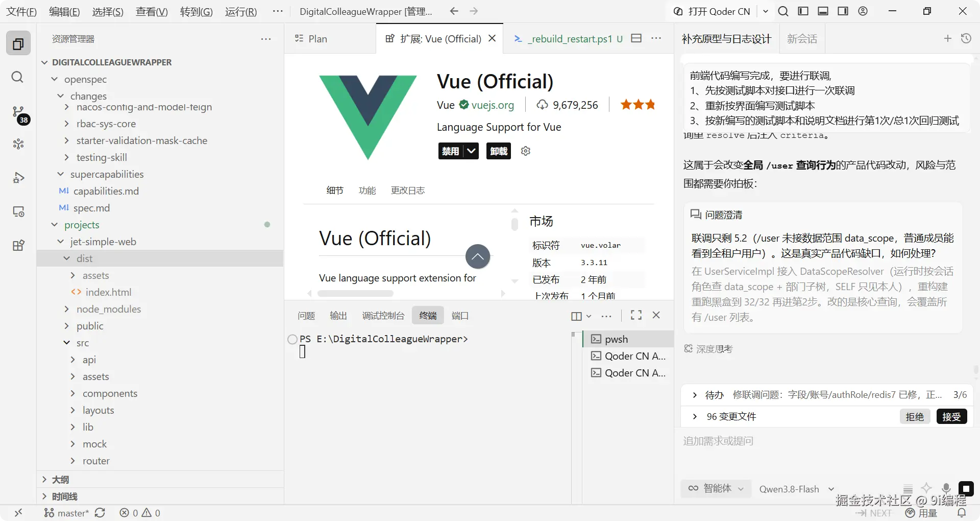Click the 卸载 uninstall button
980x521 pixels.
499,151
